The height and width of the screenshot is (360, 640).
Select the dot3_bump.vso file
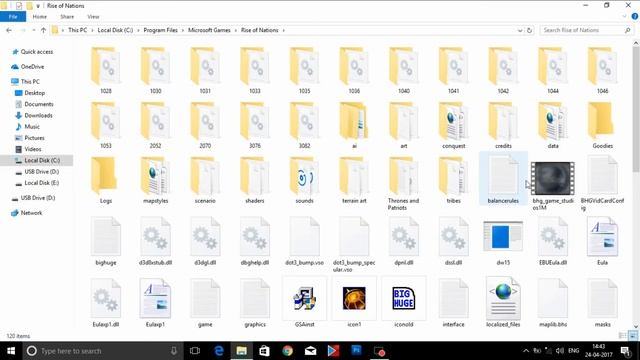tap(304, 241)
